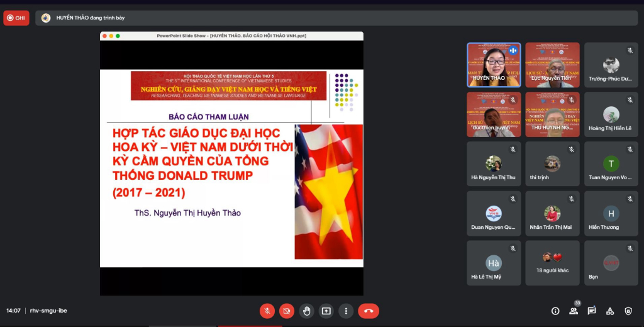
Task: Raise hand with the hand icon
Action: pos(306,311)
